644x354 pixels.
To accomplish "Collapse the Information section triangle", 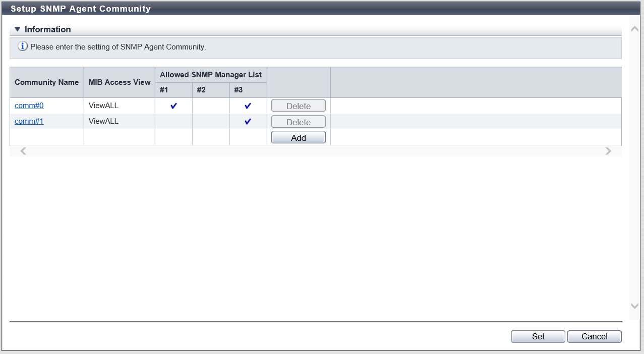I will [x=17, y=29].
